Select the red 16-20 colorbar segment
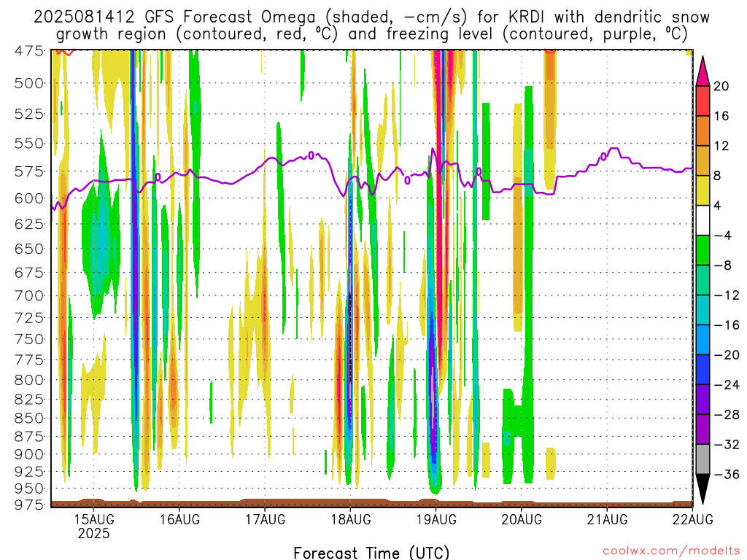Image resolution: width=747 pixels, height=560 pixels. click(x=703, y=101)
